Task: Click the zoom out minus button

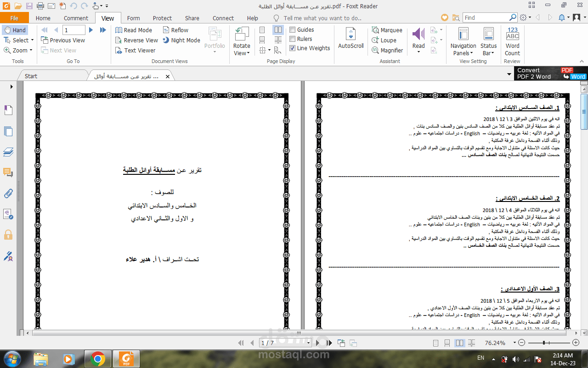Action: tap(521, 343)
